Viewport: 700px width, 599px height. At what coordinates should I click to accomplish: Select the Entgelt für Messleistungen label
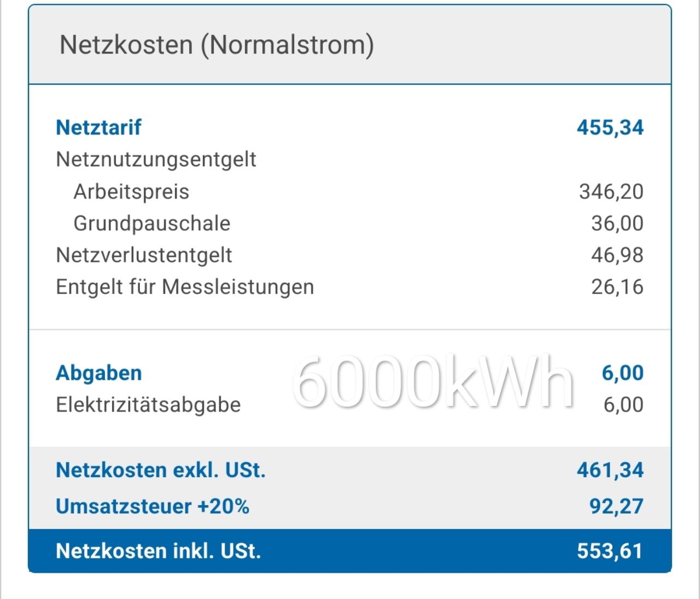185,287
